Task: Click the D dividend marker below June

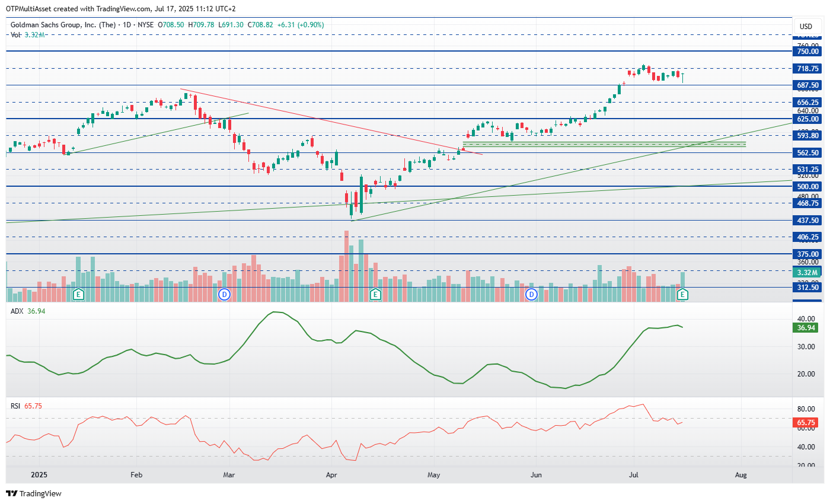Action: click(532, 294)
